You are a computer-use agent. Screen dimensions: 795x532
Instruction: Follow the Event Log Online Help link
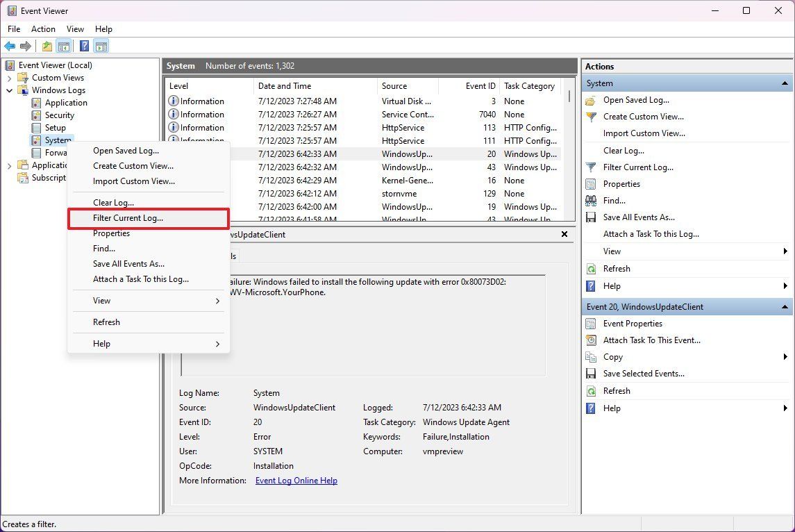click(x=296, y=480)
